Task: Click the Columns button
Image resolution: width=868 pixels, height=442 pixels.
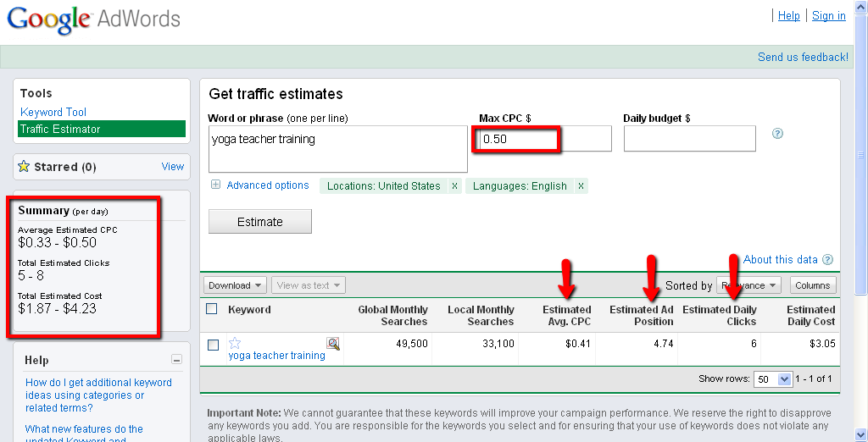Action: click(x=813, y=285)
